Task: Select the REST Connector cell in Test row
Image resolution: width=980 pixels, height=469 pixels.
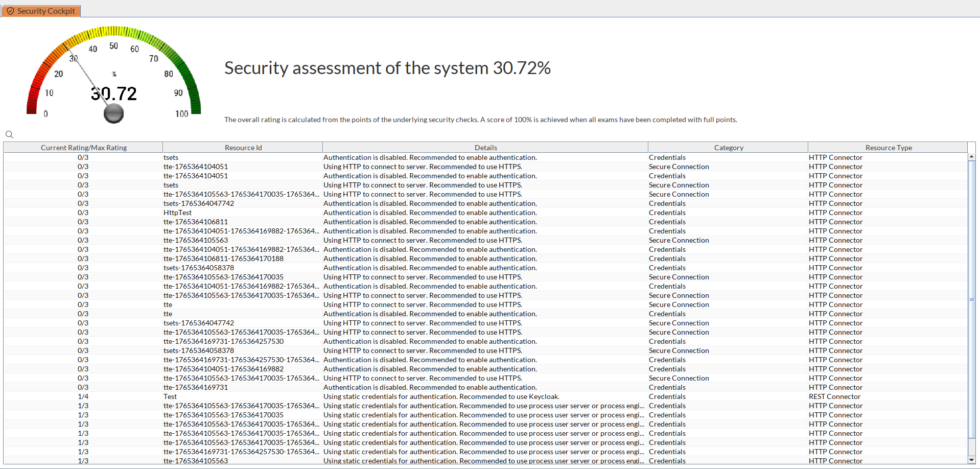Action: 834,396
